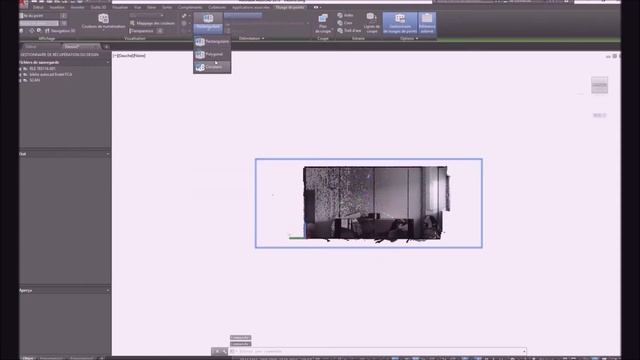Select the point cloud image in viewport
The width and height of the screenshot is (640, 360).
click(x=376, y=203)
